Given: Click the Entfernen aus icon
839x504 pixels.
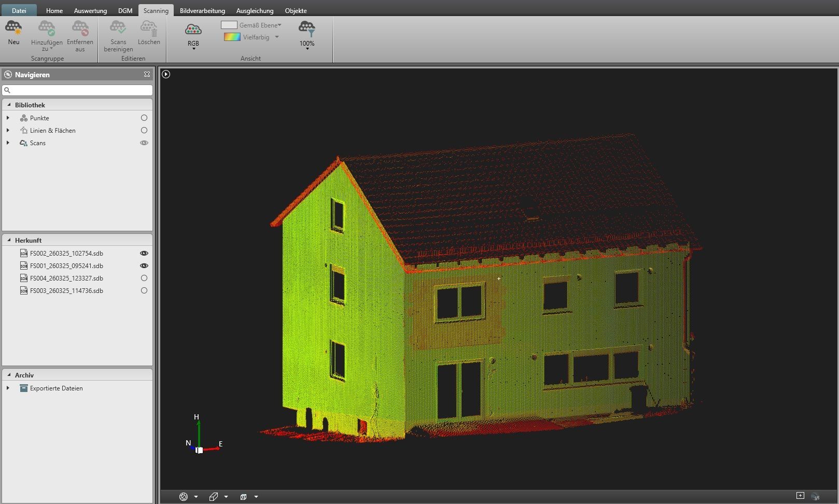Looking at the screenshot, I should (80, 28).
